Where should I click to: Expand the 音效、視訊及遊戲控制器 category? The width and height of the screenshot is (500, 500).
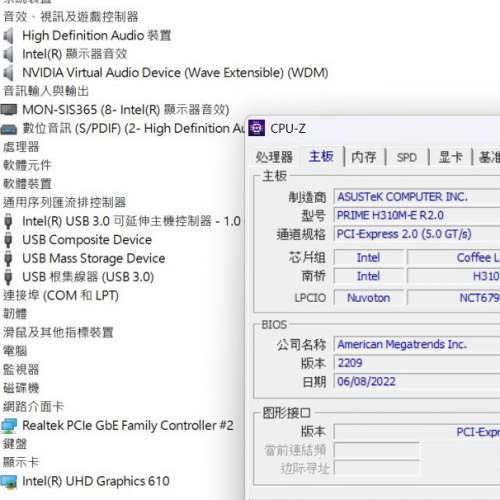click(71, 17)
